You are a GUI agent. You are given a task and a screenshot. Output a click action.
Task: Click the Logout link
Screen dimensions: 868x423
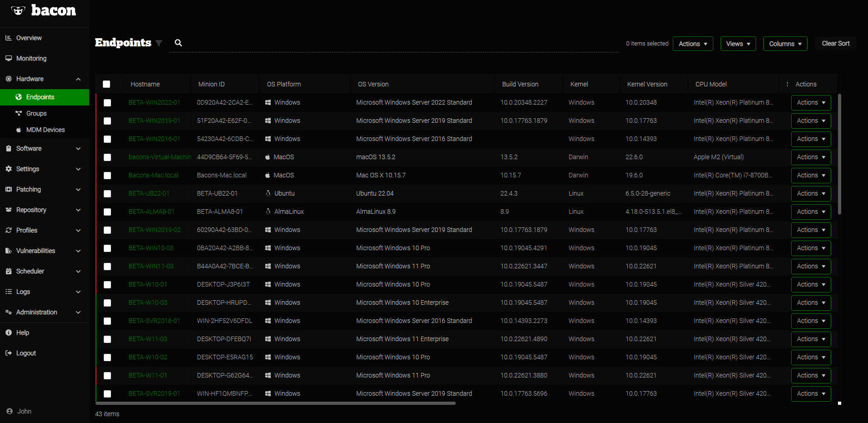tap(44, 353)
